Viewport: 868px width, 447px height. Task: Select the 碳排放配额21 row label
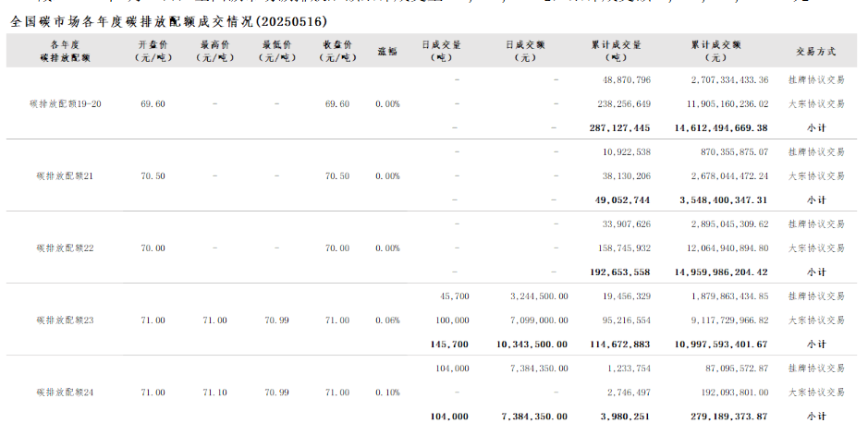66,175
